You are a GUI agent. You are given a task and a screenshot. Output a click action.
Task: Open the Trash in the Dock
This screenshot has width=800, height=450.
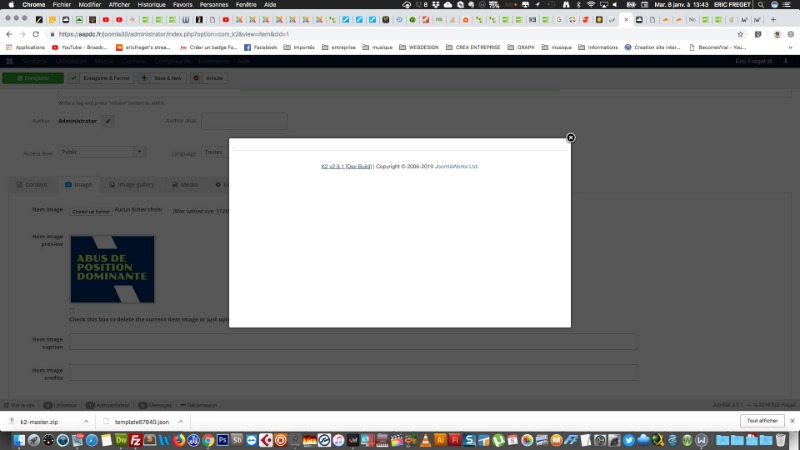[781, 440]
